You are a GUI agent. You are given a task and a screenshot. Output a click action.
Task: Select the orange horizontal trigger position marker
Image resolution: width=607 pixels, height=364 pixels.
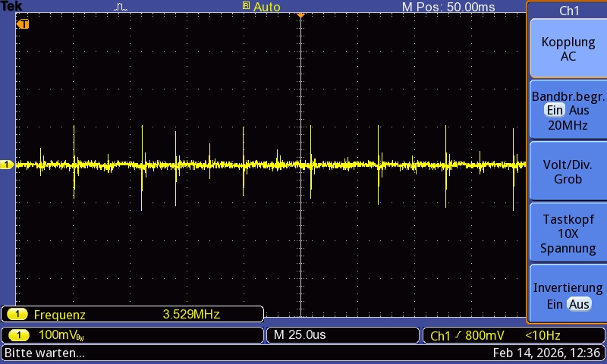click(300, 14)
